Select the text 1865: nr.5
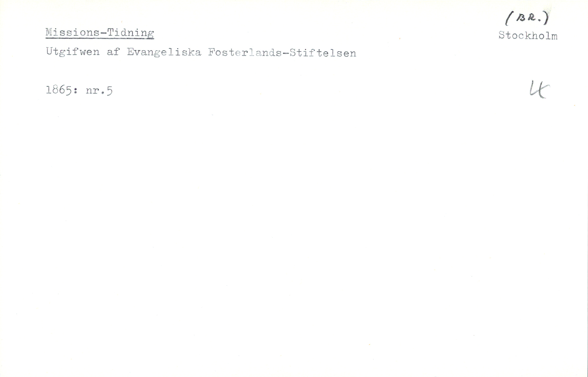588x377 pixels. tap(79, 90)
